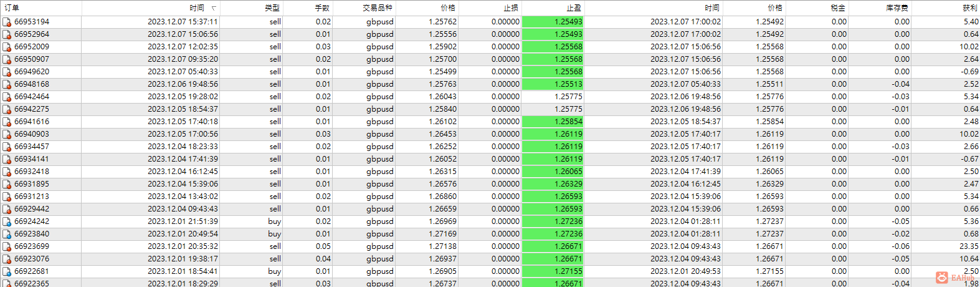The width and height of the screenshot is (980, 287).
Task: Click green take-profit cell 1.25513 of order 66948168
Action: (553, 84)
